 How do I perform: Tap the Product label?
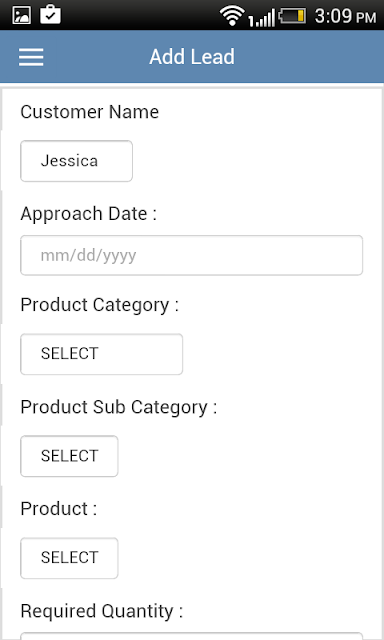click(x=59, y=509)
